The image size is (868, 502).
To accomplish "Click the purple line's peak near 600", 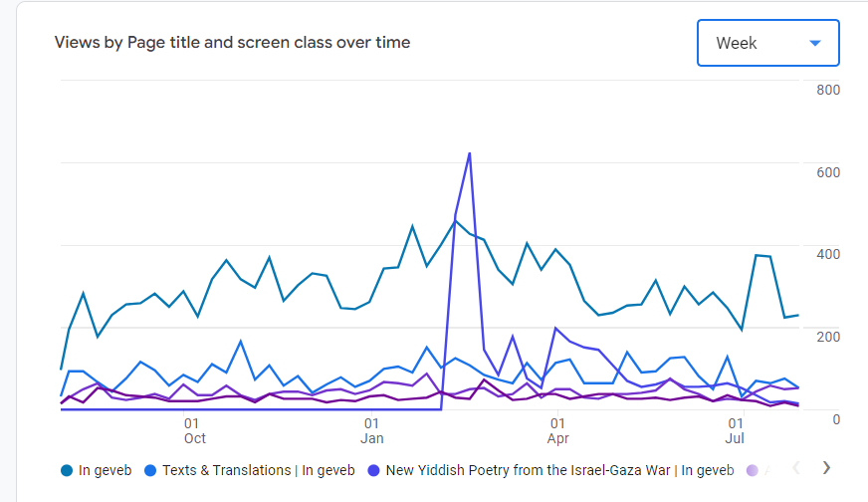I will pyautogui.click(x=470, y=153).
